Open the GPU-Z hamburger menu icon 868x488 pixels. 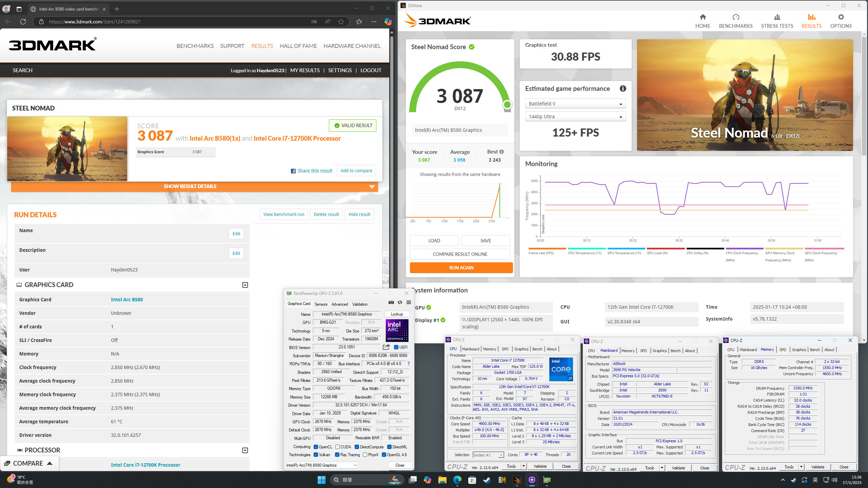coord(409,302)
